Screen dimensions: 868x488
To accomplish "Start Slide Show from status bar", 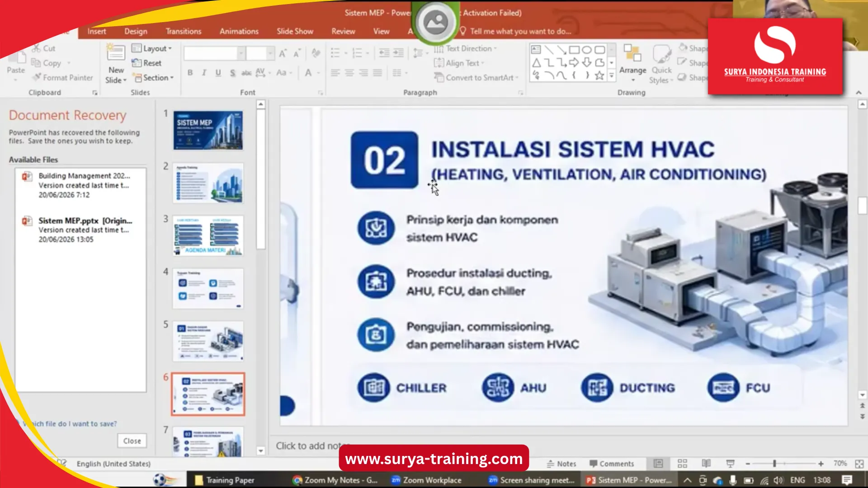I will (730, 464).
